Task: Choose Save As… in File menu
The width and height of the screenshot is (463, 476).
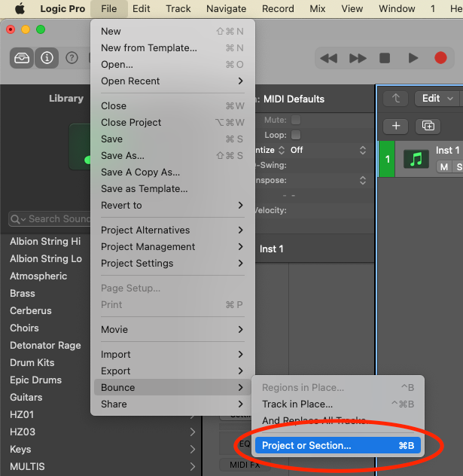Action: click(x=172, y=155)
